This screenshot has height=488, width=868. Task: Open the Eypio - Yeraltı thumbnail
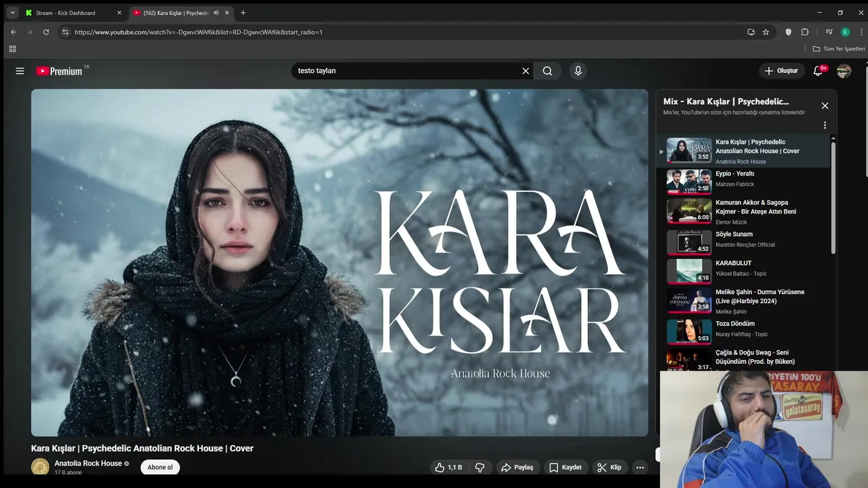[689, 181]
